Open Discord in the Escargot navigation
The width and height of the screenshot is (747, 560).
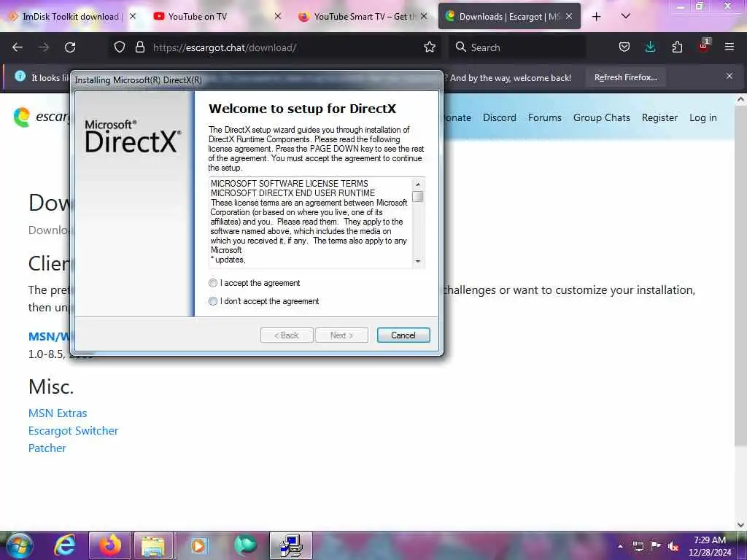point(499,117)
